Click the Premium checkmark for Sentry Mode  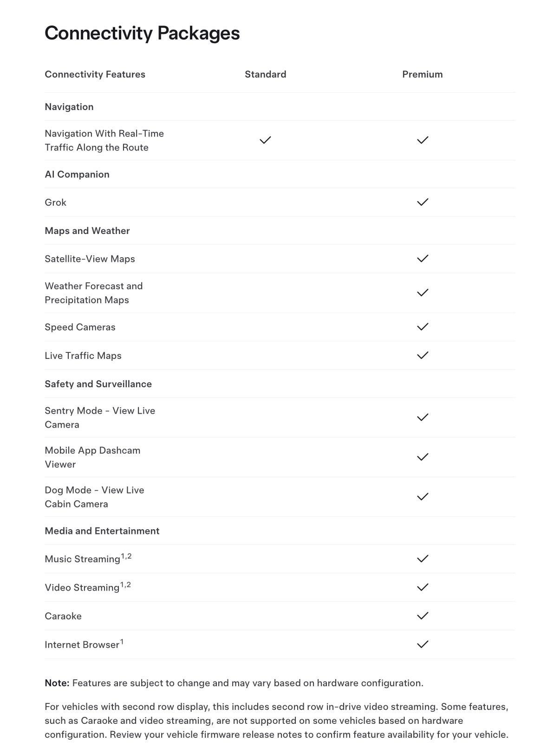coord(423,417)
